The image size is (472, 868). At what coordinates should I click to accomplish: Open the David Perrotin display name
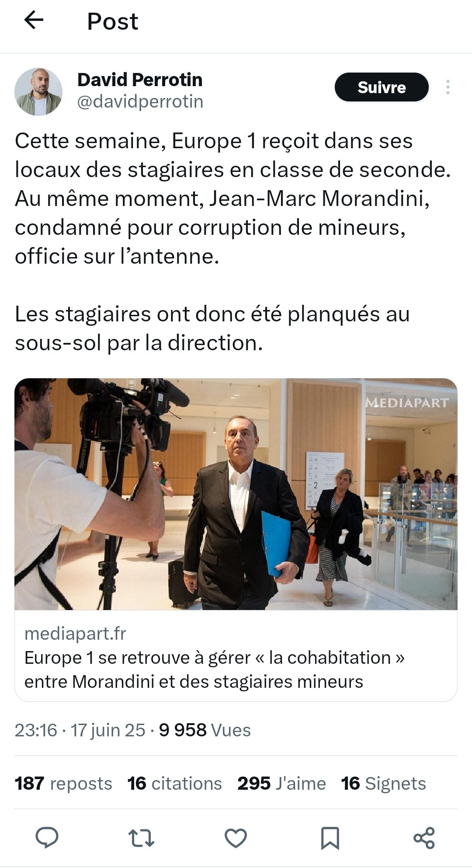click(x=140, y=80)
